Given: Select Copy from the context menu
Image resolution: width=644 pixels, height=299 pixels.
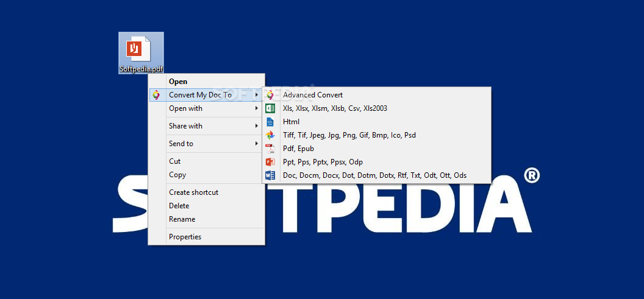Looking at the screenshot, I should coord(207,175).
